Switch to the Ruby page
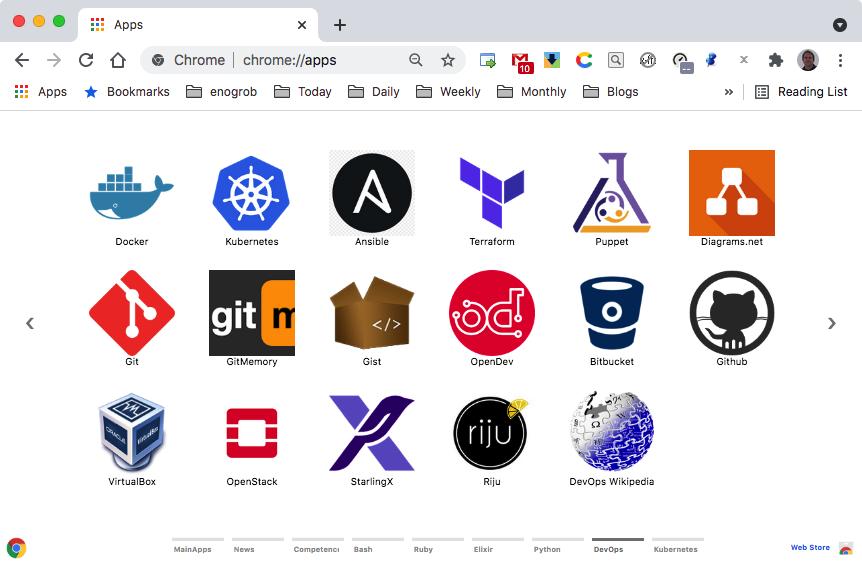The height and width of the screenshot is (564, 862). tap(438, 546)
